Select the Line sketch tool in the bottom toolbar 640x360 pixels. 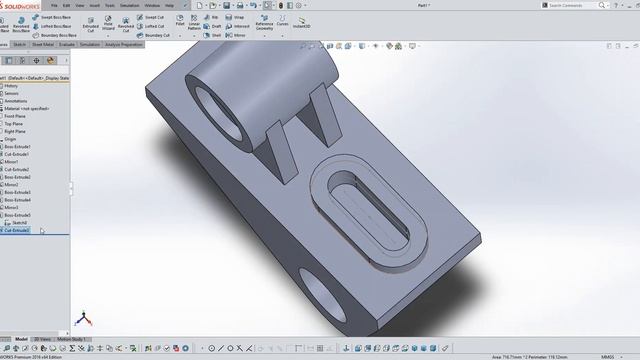point(221,348)
